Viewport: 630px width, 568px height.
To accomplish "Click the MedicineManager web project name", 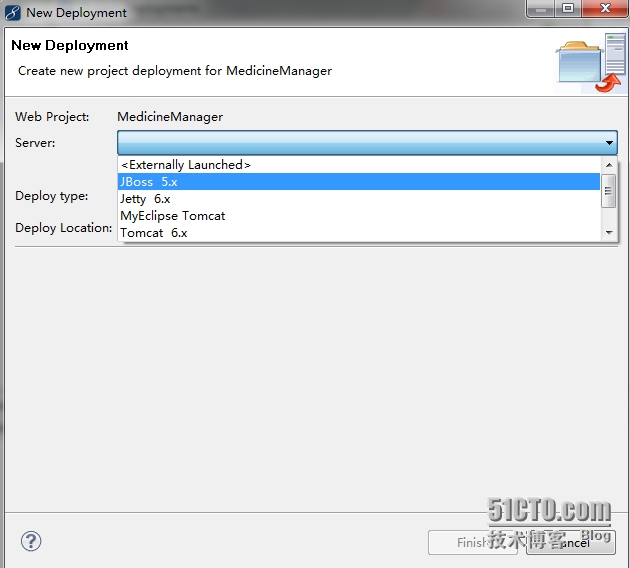I will coord(170,117).
